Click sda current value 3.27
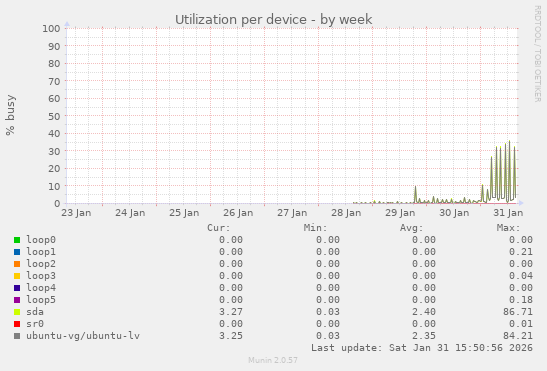The height and width of the screenshot is (371, 547). (x=231, y=312)
